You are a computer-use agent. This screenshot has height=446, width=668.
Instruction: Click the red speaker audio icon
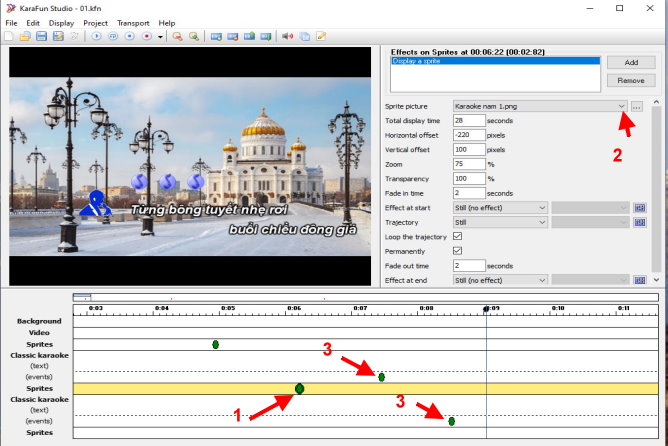[x=288, y=36]
